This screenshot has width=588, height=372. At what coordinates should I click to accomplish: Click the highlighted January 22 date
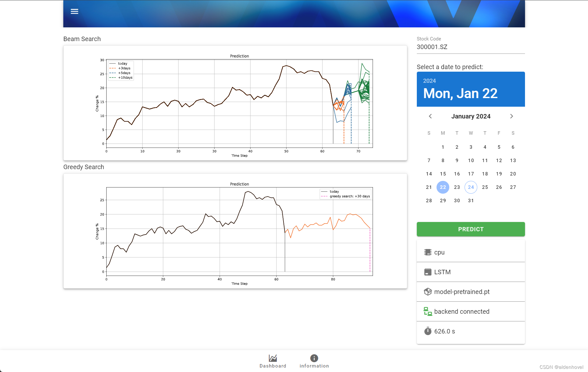point(443,187)
